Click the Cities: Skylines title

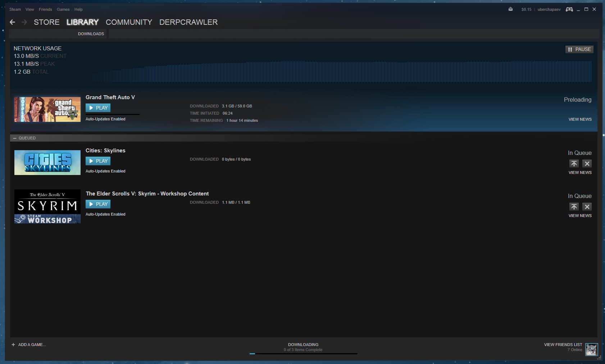[105, 151]
